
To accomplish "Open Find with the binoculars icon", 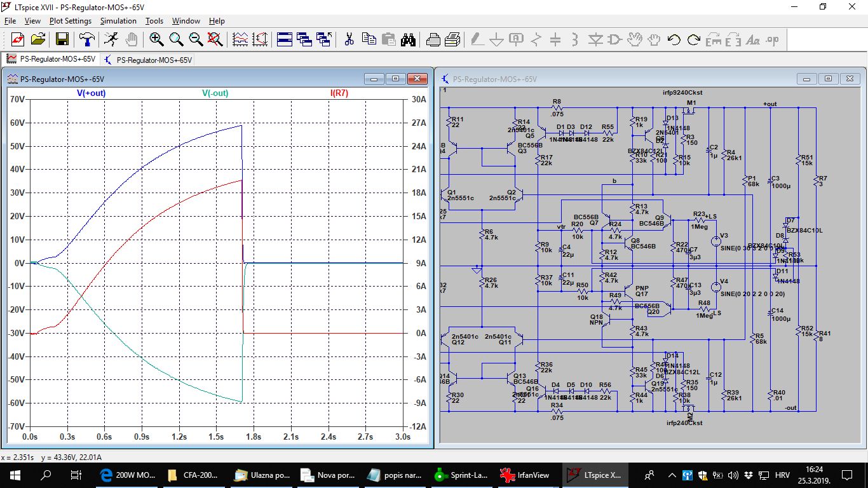I will pyautogui.click(x=408, y=39).
